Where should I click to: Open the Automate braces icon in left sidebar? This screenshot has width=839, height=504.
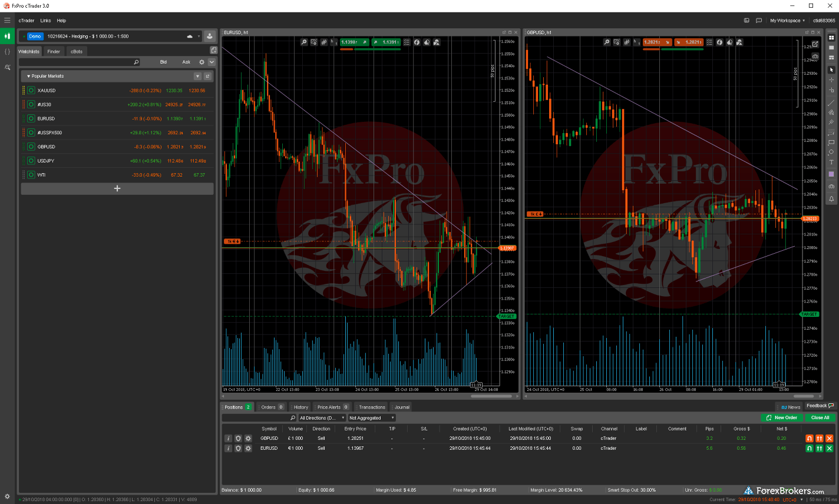tap(7, 52)
